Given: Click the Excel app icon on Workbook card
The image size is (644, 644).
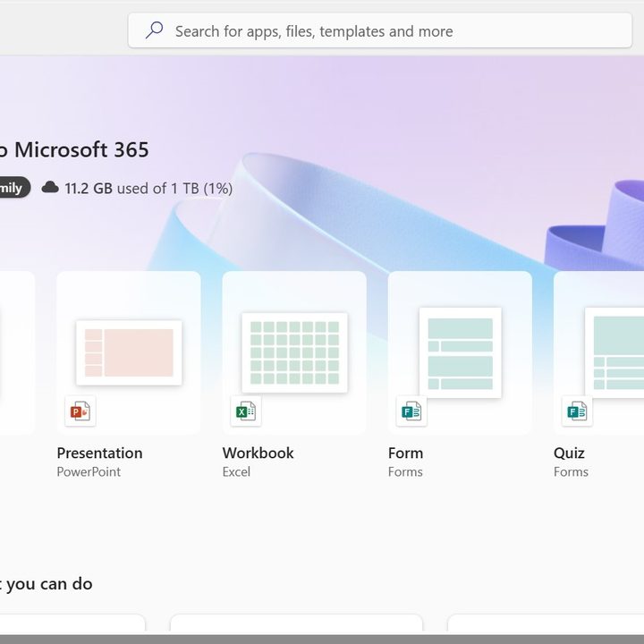Looking at the screenshot, I should coord(246,411).
